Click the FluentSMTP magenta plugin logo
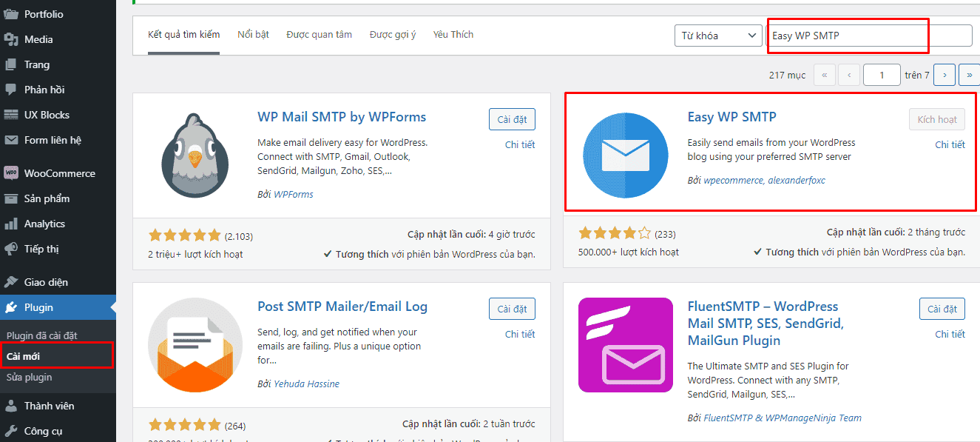The width and height of the screenshot is (980, 442). [x=626, y=345]
